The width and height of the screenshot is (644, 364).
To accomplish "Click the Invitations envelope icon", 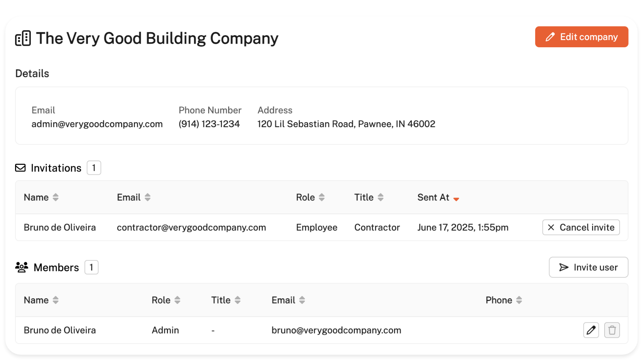I will point(20,168).
